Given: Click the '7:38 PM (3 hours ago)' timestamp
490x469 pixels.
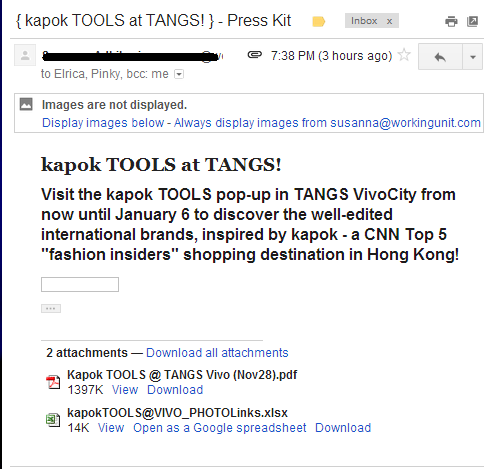Looking at the screenshot, I should [x=331, y=56].
